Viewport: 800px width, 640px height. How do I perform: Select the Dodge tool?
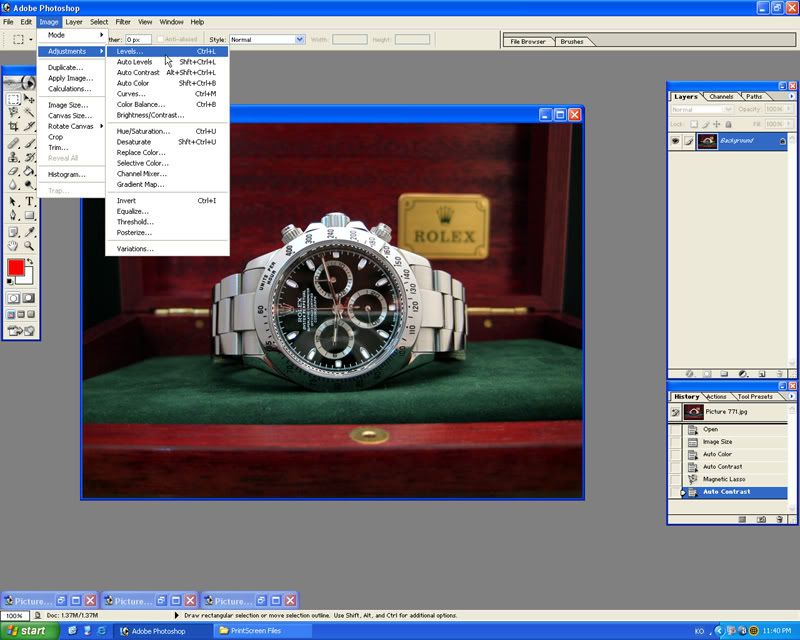click(x=29, y=184)
